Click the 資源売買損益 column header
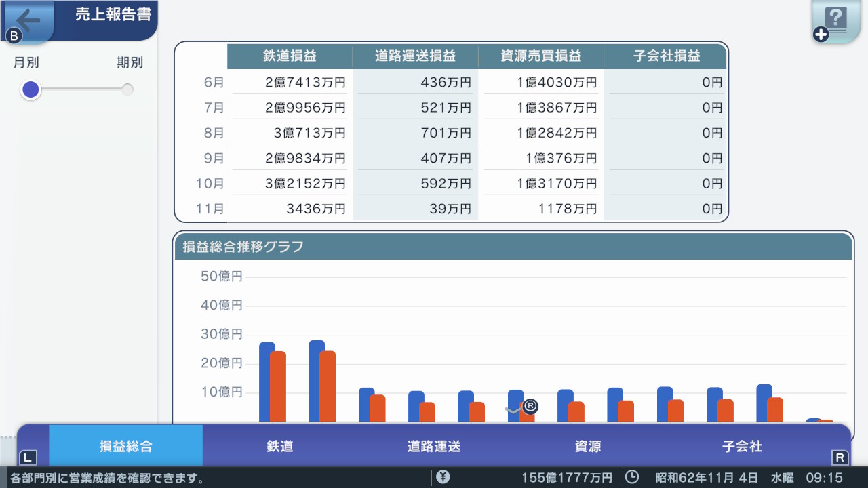 (541, 57)
